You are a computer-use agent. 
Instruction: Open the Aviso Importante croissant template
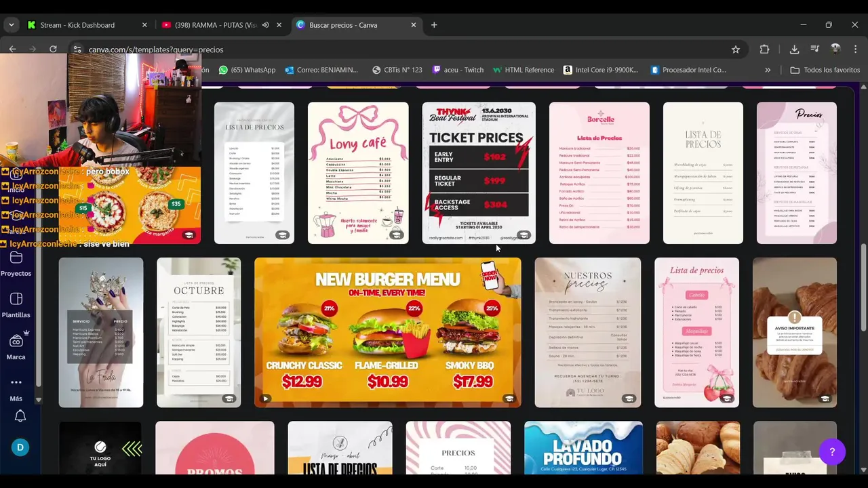click(x=795, y=332)
